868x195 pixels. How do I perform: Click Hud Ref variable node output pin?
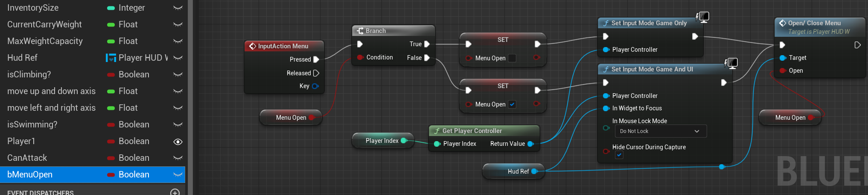534,171
